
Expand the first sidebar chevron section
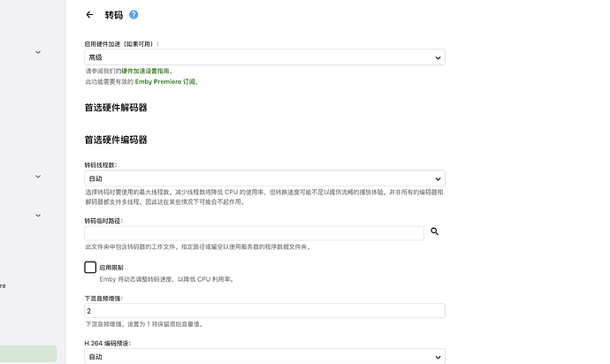pyautogui.click(x=38, y=52)
